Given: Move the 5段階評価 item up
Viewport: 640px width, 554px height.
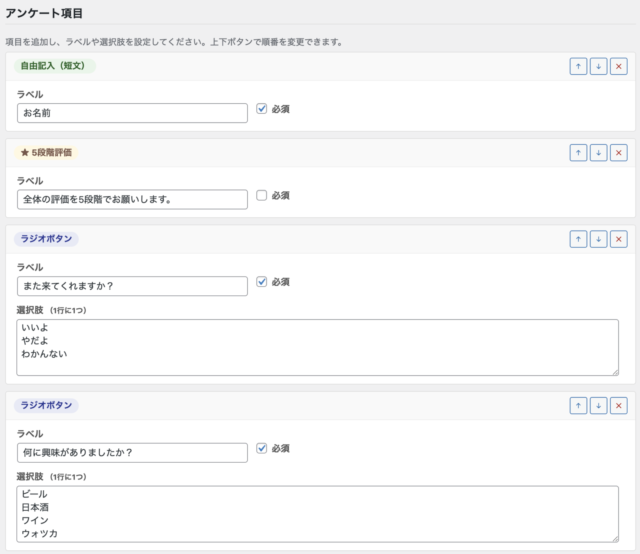Looking at the screenshot, I should coord(578,152).
